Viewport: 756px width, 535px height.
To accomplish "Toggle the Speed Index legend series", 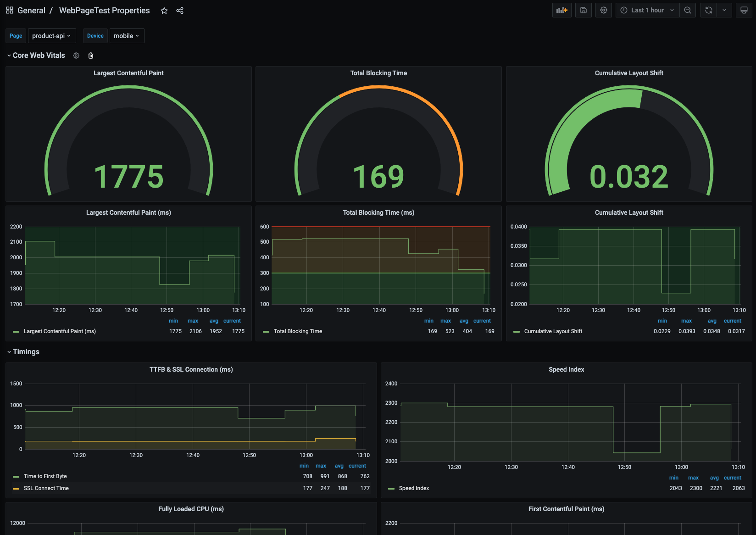I will pos(414,488).
